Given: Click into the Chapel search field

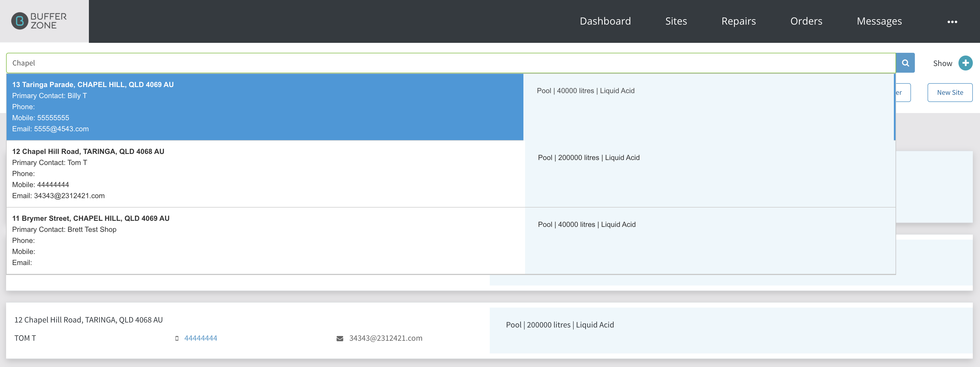Looking at the screenshot, I should [x=451, y=63].
